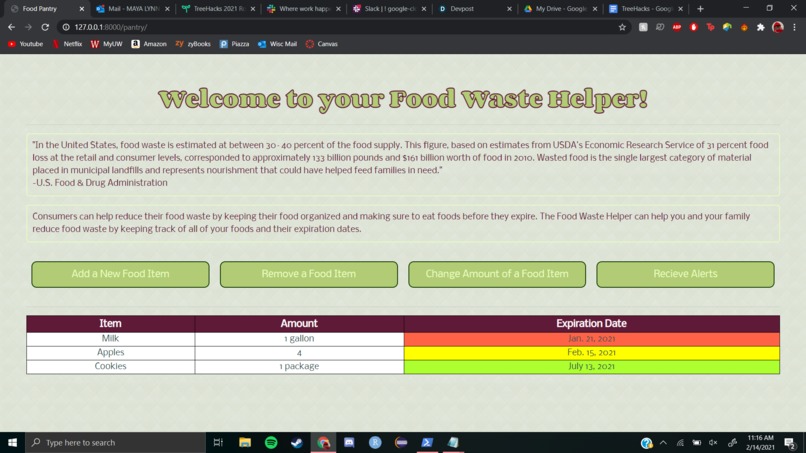Show hidden system tray icons
This screenshot has height=453, width=806.
tap(663, 442)
